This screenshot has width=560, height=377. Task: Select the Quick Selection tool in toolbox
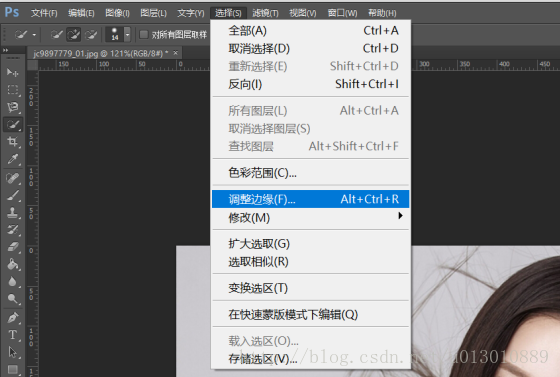[13, 125]
